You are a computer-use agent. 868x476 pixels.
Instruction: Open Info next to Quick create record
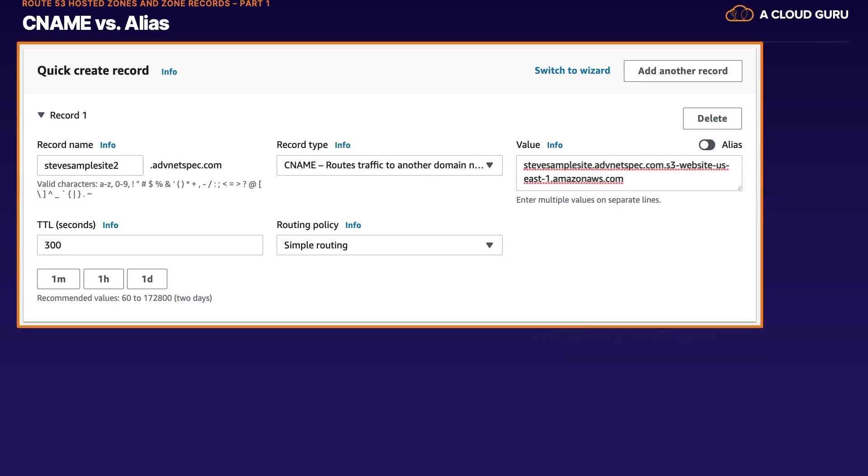(x=169, y=71)
